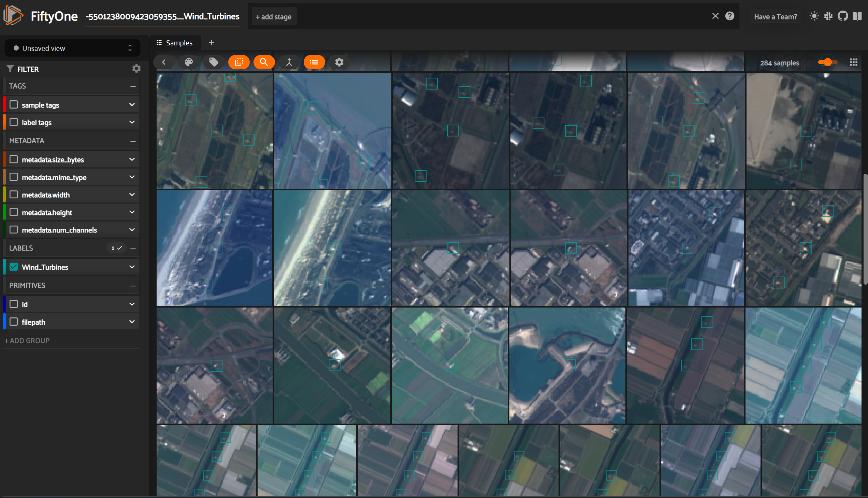The height and width of the screenshot is (498, 868).
Task: Click Have a Team? button
Action: (775, 16)
